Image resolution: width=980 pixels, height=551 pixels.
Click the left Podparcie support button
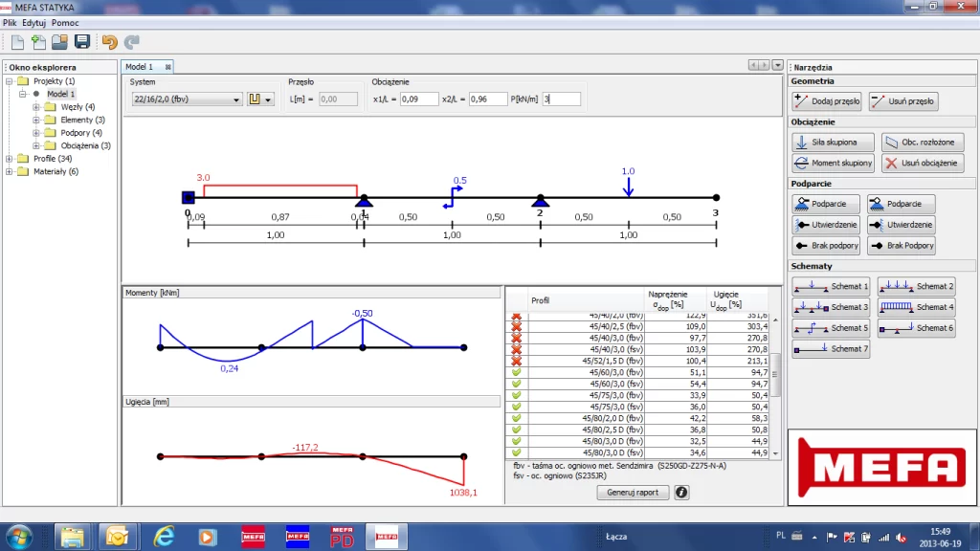[x=826, y=204]
